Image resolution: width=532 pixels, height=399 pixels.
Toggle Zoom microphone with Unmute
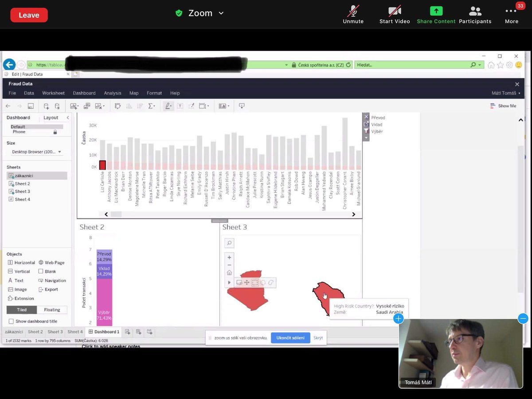(x=353, y=15)
